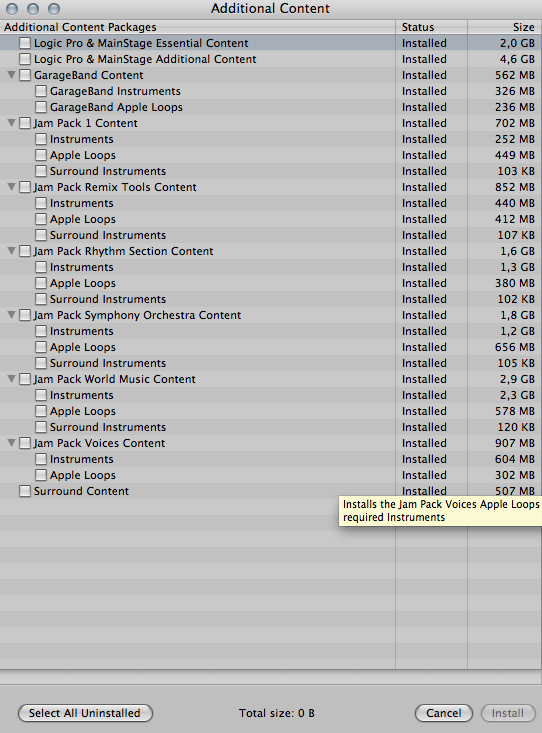Click the 562 MB size value
This screenshot has width=542, height=733.
[514, 75]
